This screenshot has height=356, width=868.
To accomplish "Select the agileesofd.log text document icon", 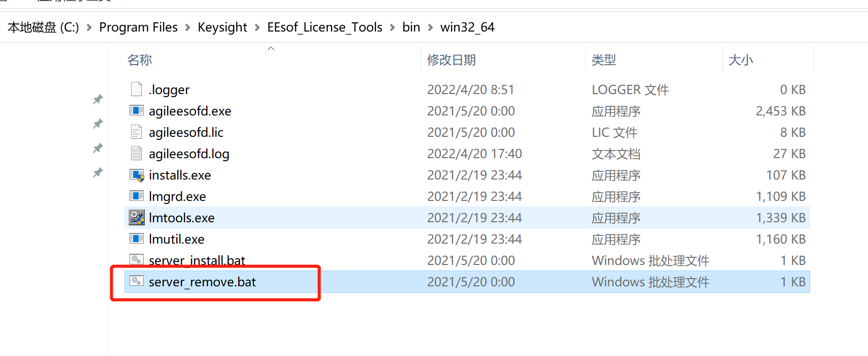I will click(136, 153).
